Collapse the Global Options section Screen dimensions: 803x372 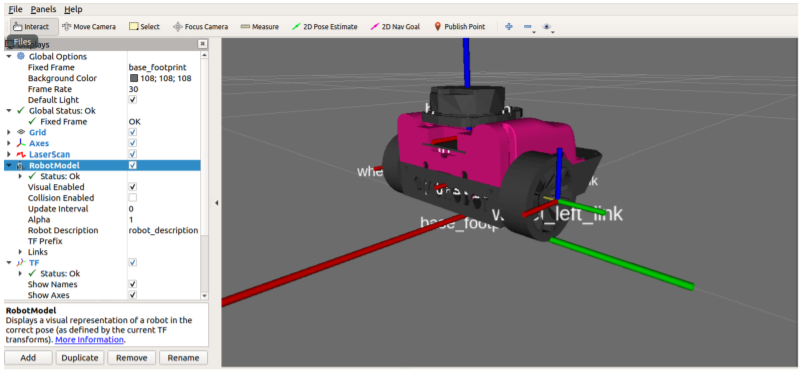point(9,56)
